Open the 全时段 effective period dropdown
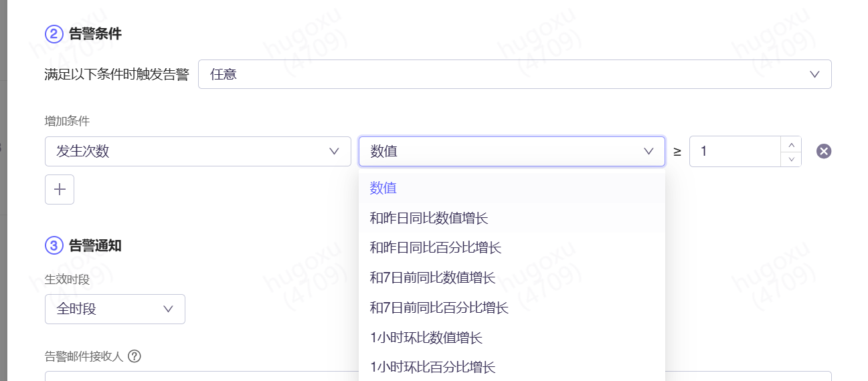 coord(115,309)
